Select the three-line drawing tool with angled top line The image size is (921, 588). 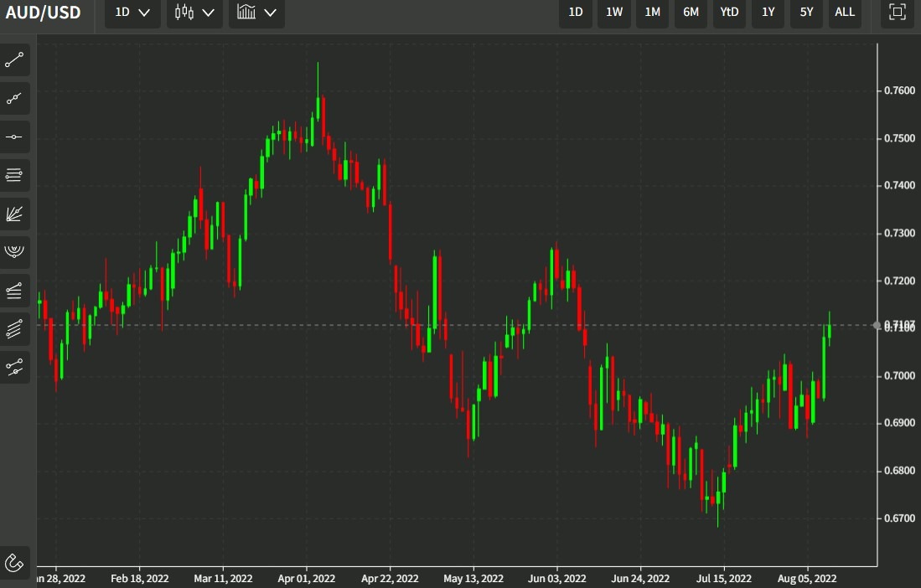[x=14, y=291]
